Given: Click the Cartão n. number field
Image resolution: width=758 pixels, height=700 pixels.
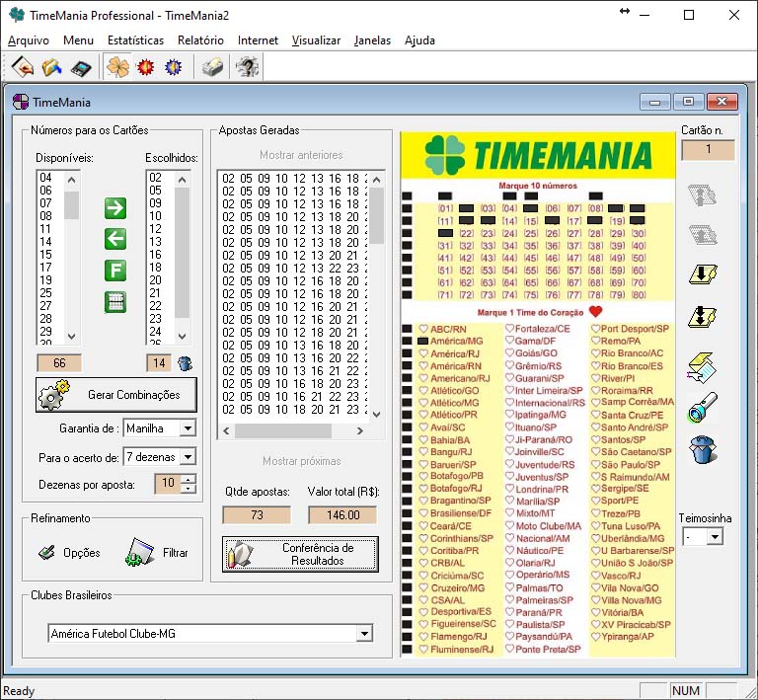Looking at the screenshot, I should [708, 149].
